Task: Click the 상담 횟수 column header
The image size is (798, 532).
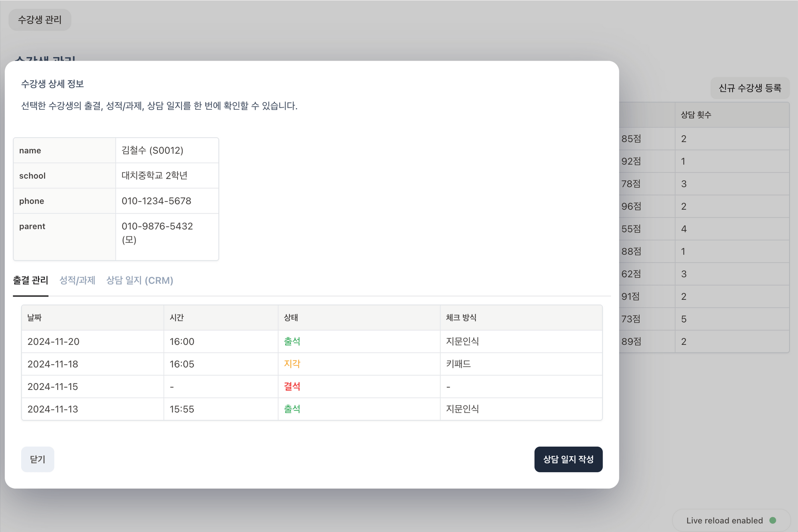Action: [x=696, y=115]
